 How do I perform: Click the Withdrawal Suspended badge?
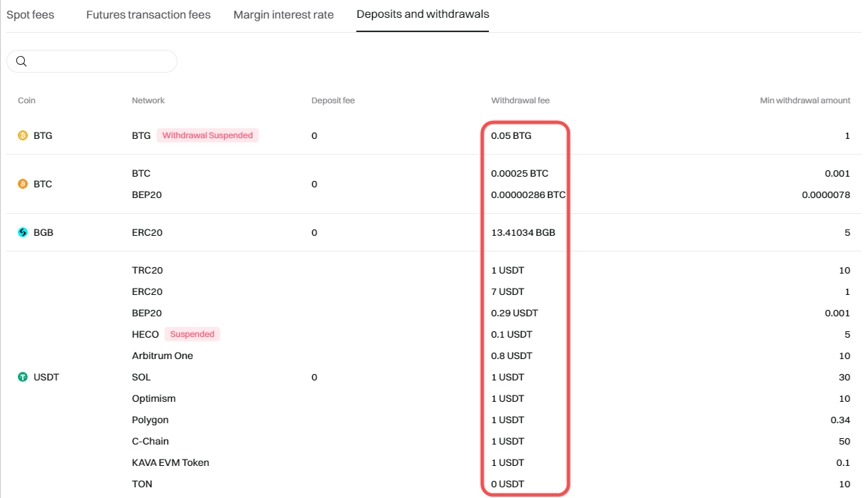point(207,135)
